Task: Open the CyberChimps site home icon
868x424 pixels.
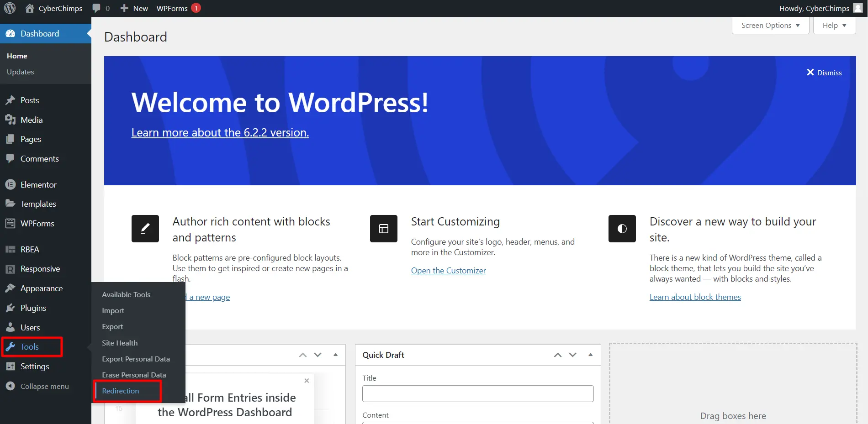Action: (x=30, y=8)
